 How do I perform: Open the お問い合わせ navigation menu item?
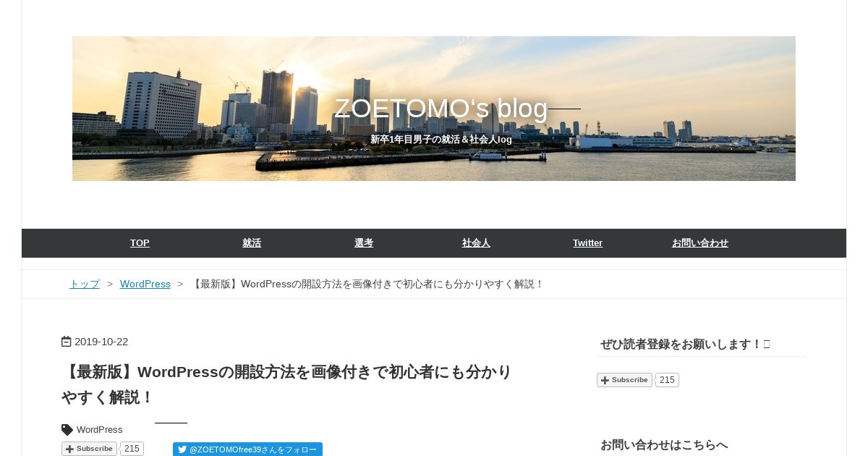pos(700,243)
